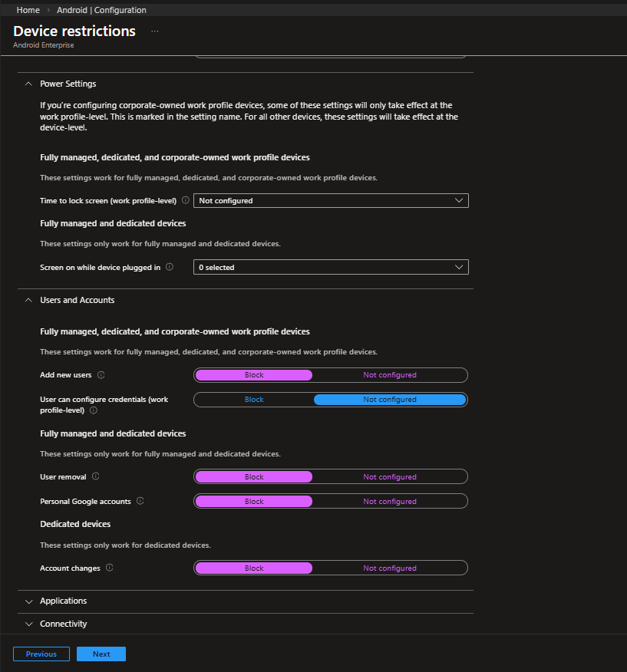Set Account changes to Not configured
This screenshot has width=627, height=672.
pos(389,568)
